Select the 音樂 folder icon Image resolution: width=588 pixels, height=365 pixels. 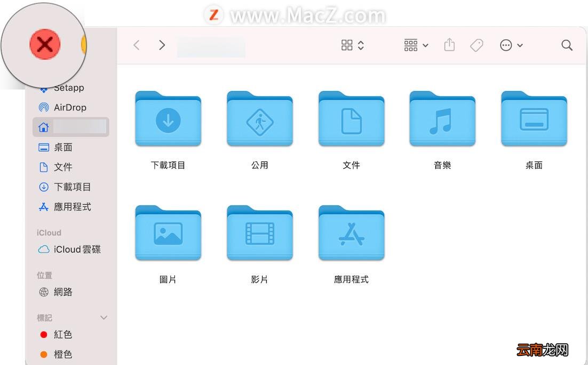442,119
